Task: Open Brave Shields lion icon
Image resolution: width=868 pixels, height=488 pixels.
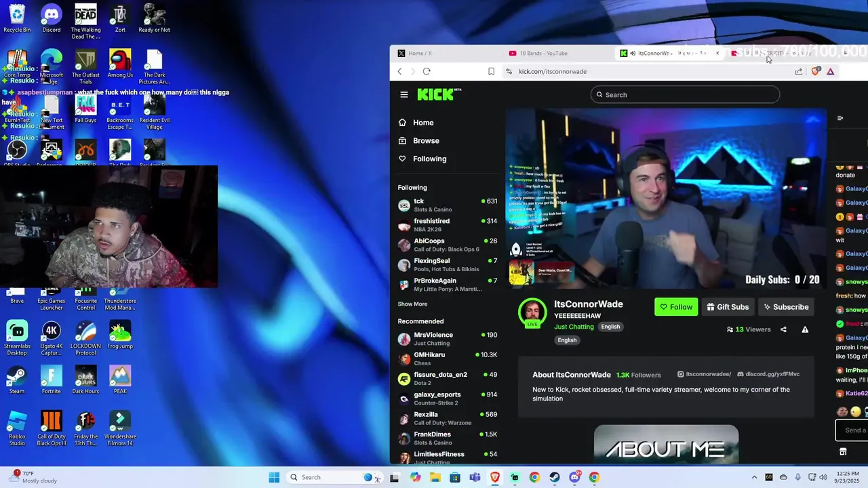Action: click(x=816, y=70)
